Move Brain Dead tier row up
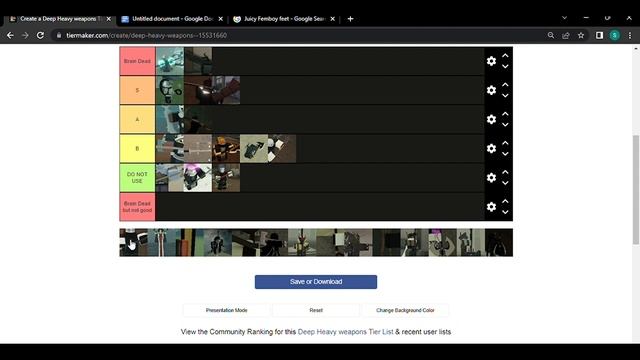Image resolution: width=640 pixels, height=360 pixels. (x=505, y=56)
